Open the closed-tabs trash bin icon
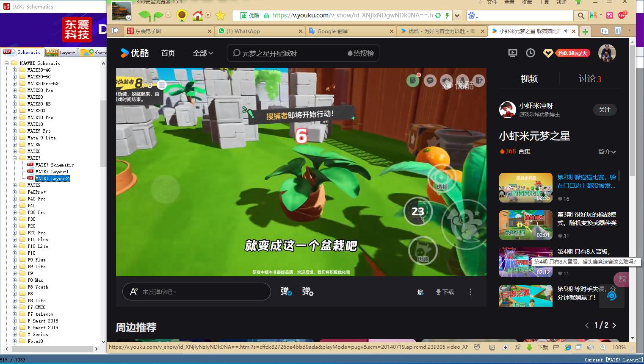This screenshot has height=364, width=644. coord(618,31)
